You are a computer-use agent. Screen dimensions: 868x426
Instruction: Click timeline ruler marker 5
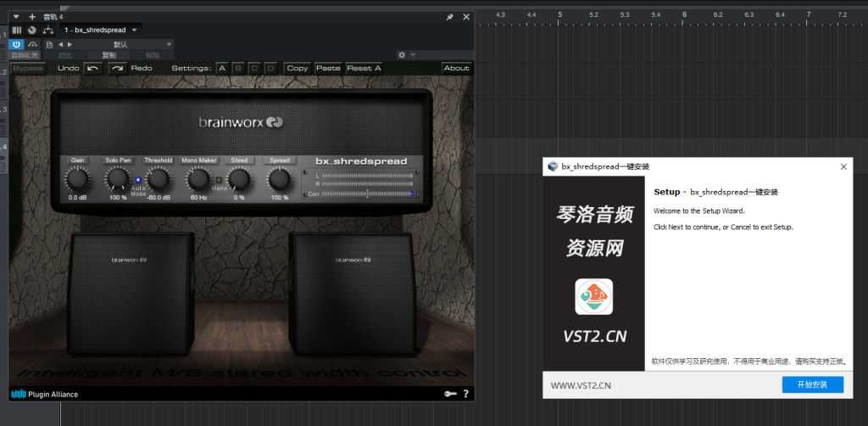point(560,14)
